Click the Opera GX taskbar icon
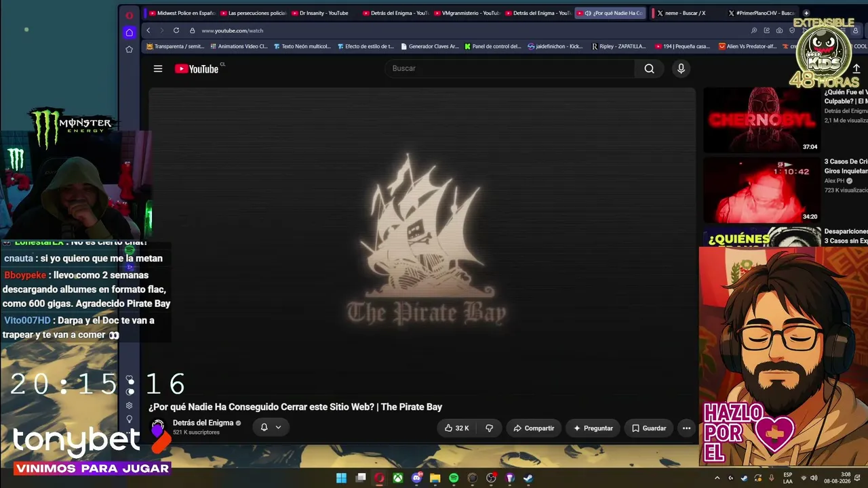Screen dimensions: 868x488 point(379,478)
